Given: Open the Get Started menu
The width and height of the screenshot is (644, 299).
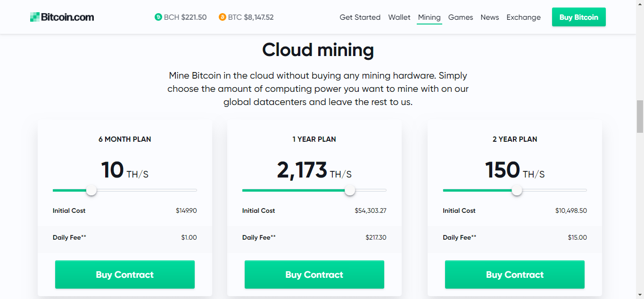Looking at the screenshot, I should (x=360, y=17).
